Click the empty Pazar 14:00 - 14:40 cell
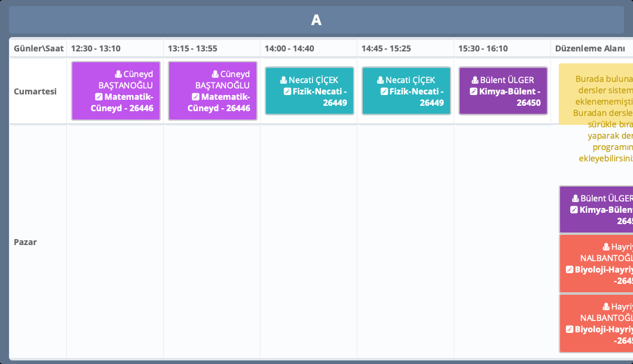This screenshot has width=633, height=364. tap(308, 242)
